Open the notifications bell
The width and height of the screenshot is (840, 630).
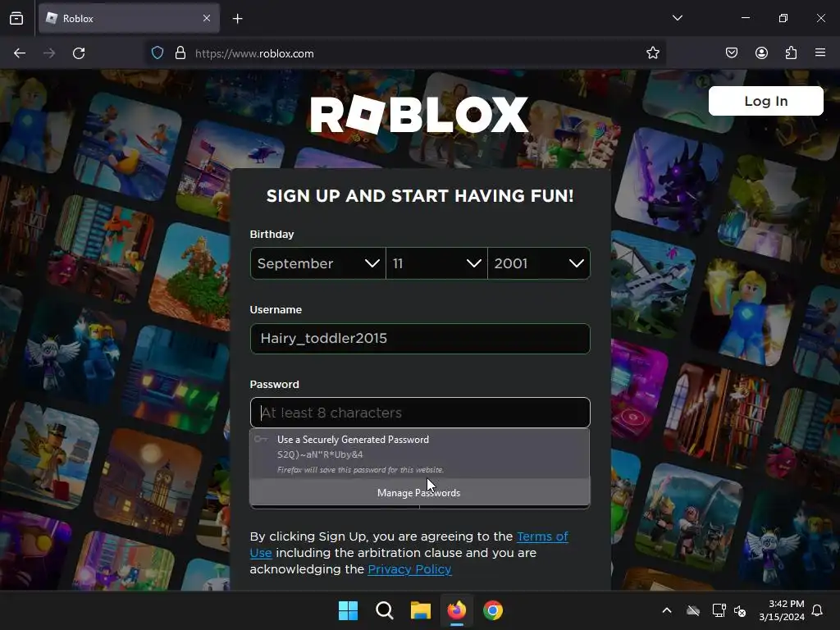(818, 610)
